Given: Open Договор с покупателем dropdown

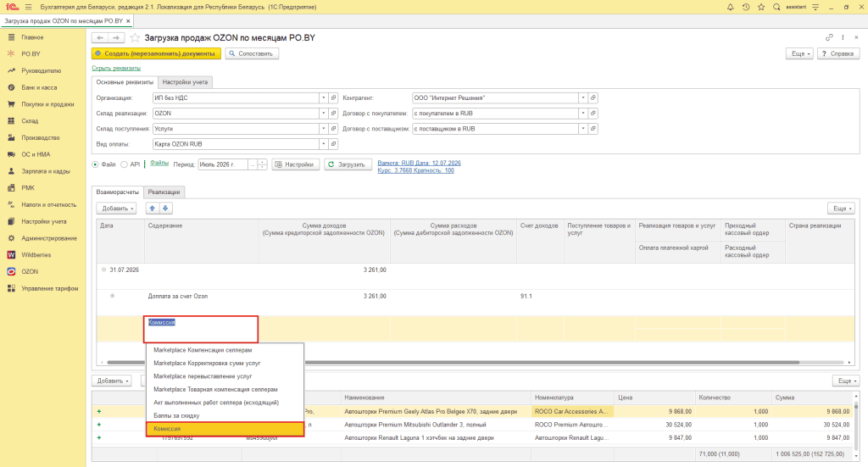Looking at the screenshot, I should coord(583,114).
